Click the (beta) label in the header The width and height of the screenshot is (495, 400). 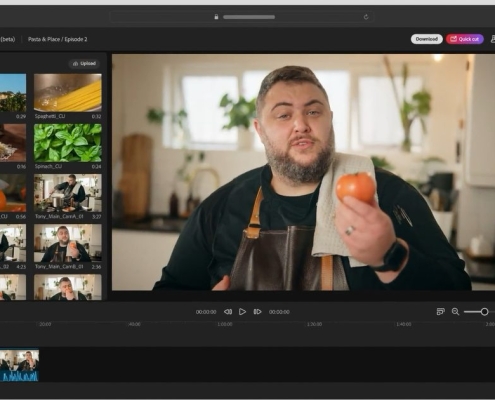coord(8,39)
